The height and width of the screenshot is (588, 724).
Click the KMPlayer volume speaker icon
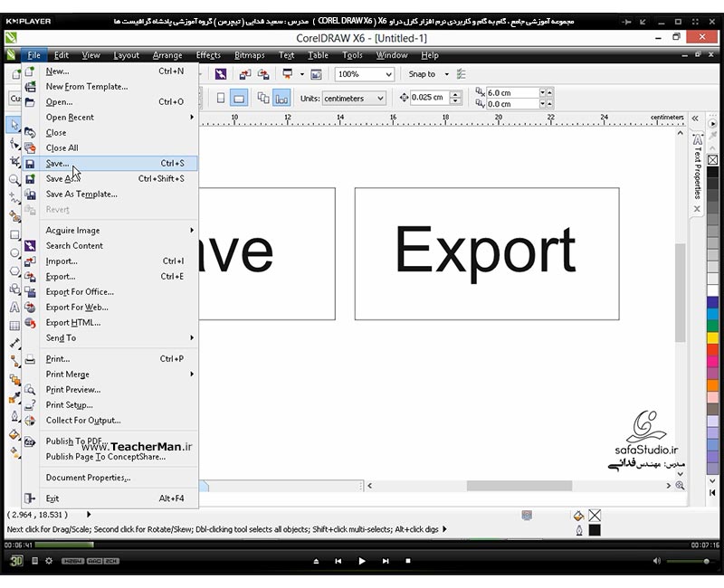[x=657, y=561]
